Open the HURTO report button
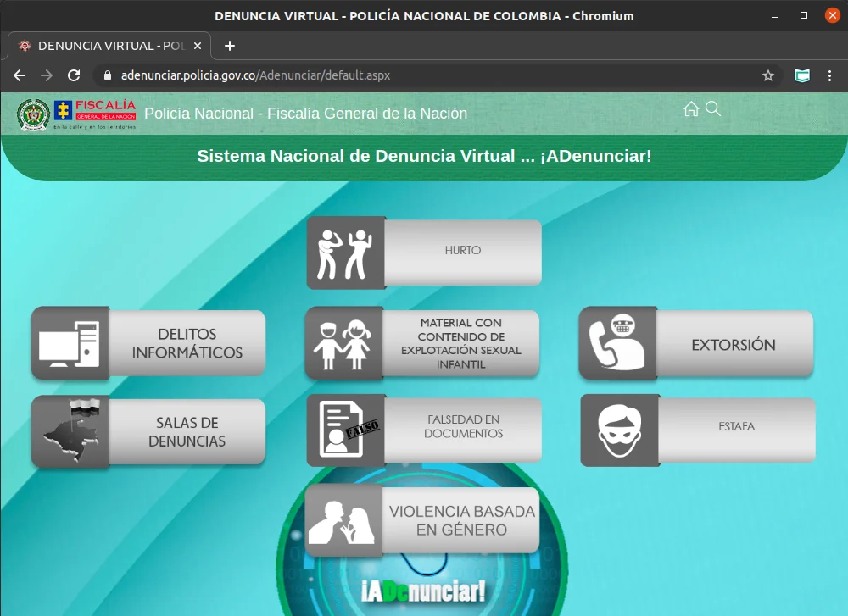848x616 pixels. coord(463,252)
